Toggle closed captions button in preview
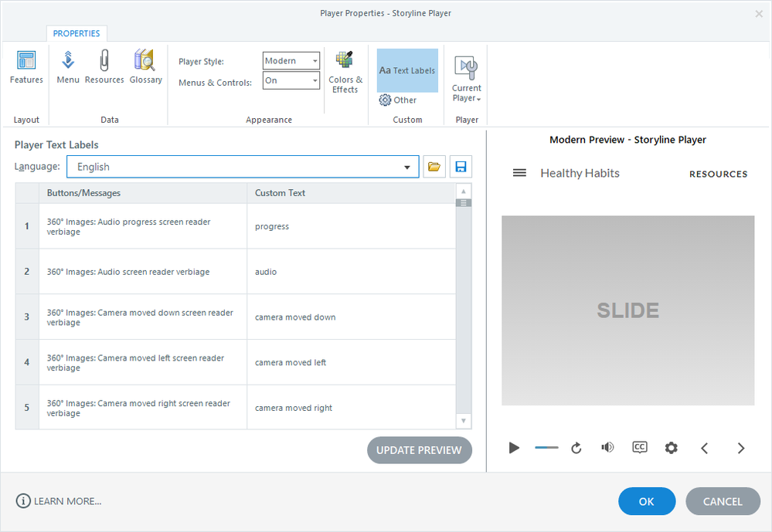Screen dimensions: 772x532 [639, 448]
